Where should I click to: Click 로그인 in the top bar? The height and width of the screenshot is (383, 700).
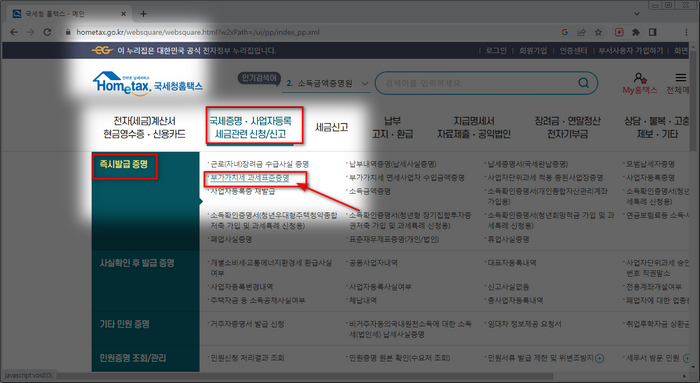pos(496,51)
